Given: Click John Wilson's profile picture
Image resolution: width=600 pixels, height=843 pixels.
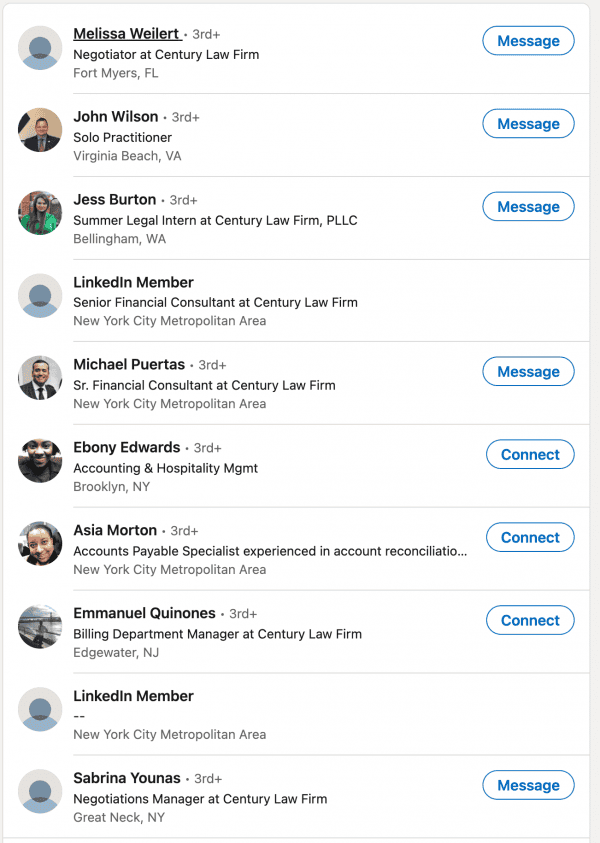Looking at the screenshot, I should [40, 130].
